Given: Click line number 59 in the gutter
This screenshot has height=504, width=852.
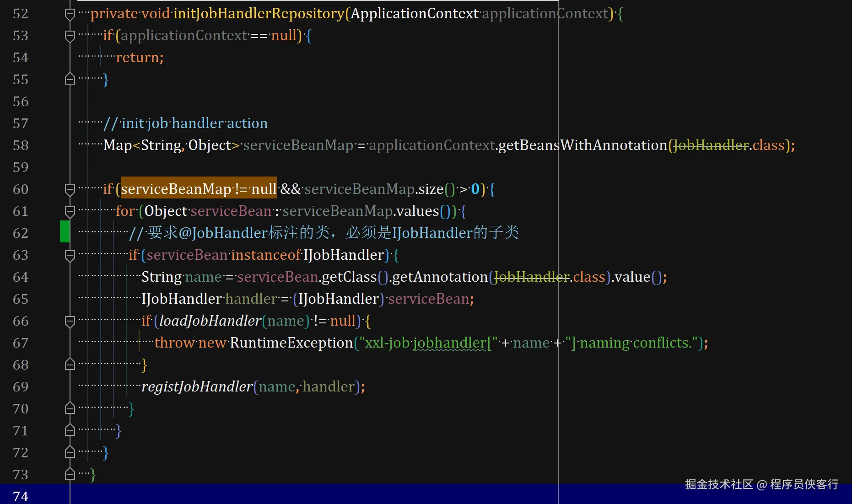Looking at the screenshot, I should click(21, 167).
